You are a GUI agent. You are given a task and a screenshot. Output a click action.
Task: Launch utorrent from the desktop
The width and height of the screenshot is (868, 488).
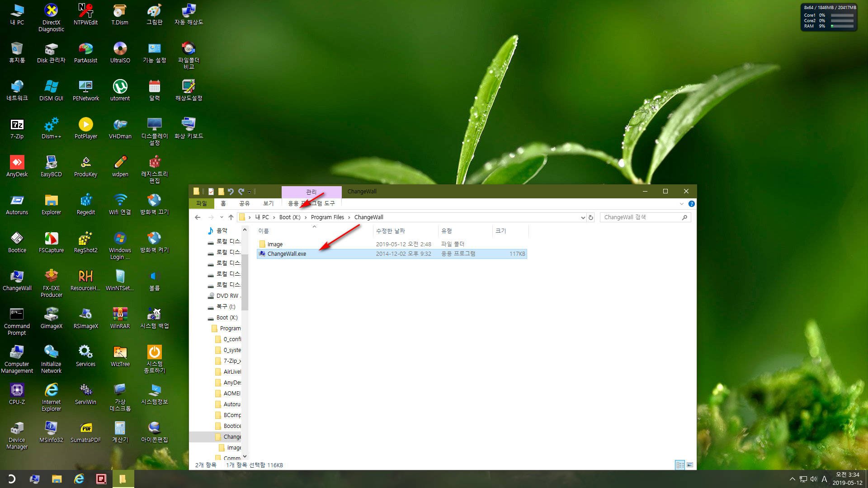click(120, 90)
